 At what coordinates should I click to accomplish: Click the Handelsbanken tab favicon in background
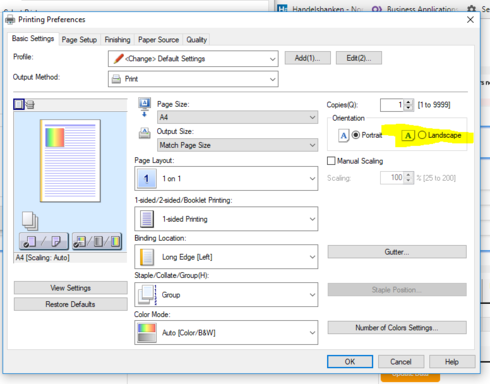(x=282, y=8)
